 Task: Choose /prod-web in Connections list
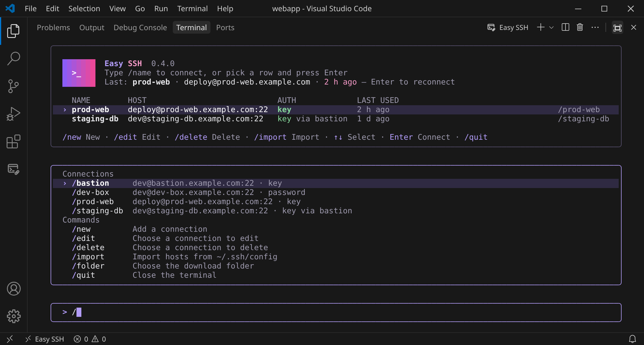336,202
